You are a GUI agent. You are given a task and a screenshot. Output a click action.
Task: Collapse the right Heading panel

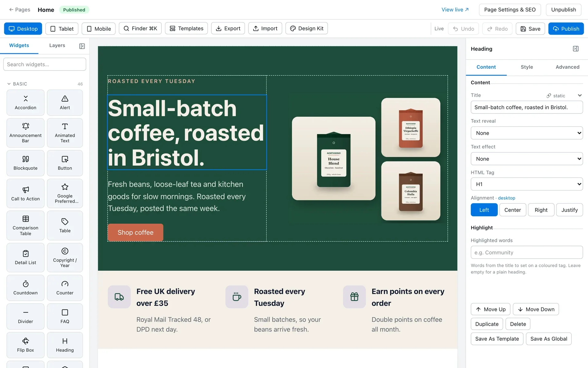tap(575, 49)
